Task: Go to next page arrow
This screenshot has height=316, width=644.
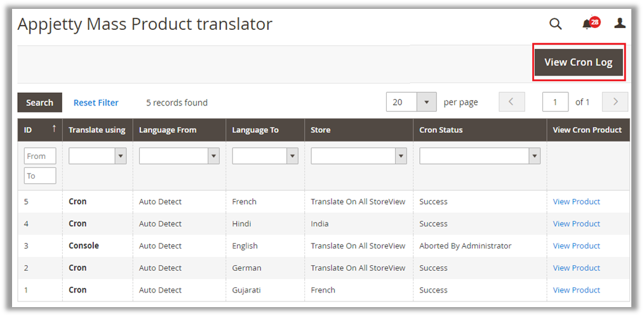Action: [615, 102]
